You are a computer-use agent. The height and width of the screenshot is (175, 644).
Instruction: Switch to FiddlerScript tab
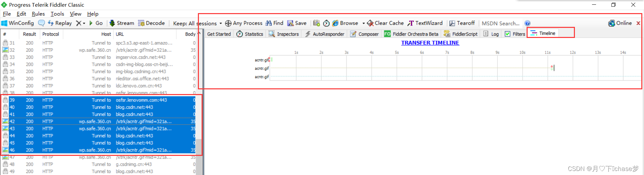coord(461,34)
